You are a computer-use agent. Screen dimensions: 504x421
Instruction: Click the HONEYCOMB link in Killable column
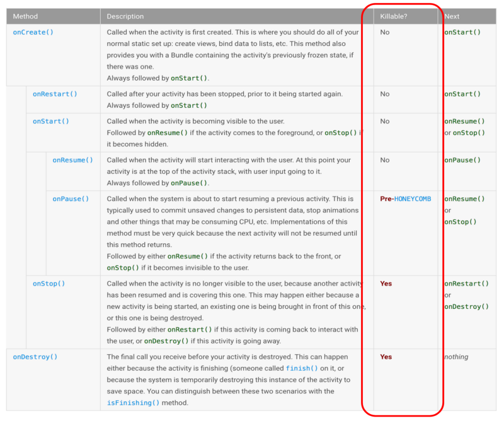(x=413, y=199)
